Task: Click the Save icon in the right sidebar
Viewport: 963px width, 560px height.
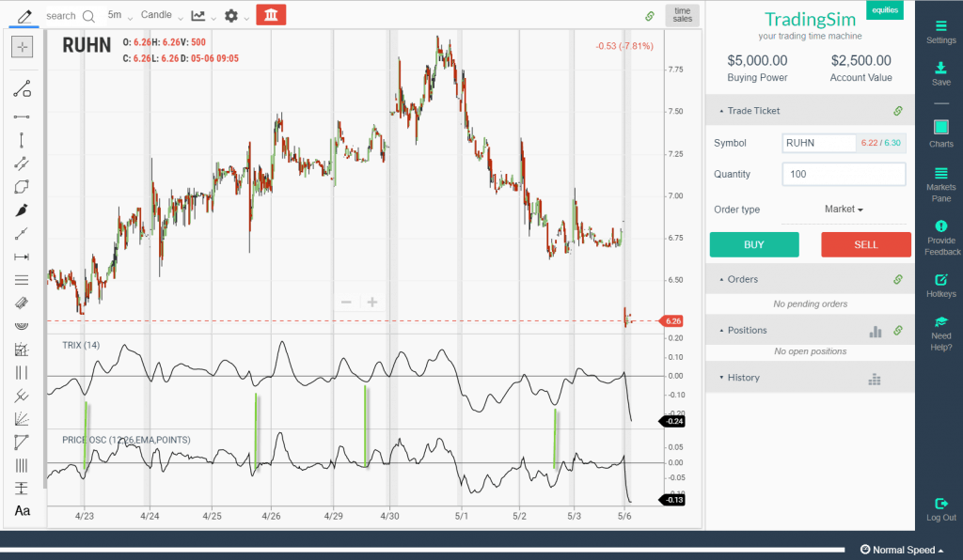Action: point(940,70)
